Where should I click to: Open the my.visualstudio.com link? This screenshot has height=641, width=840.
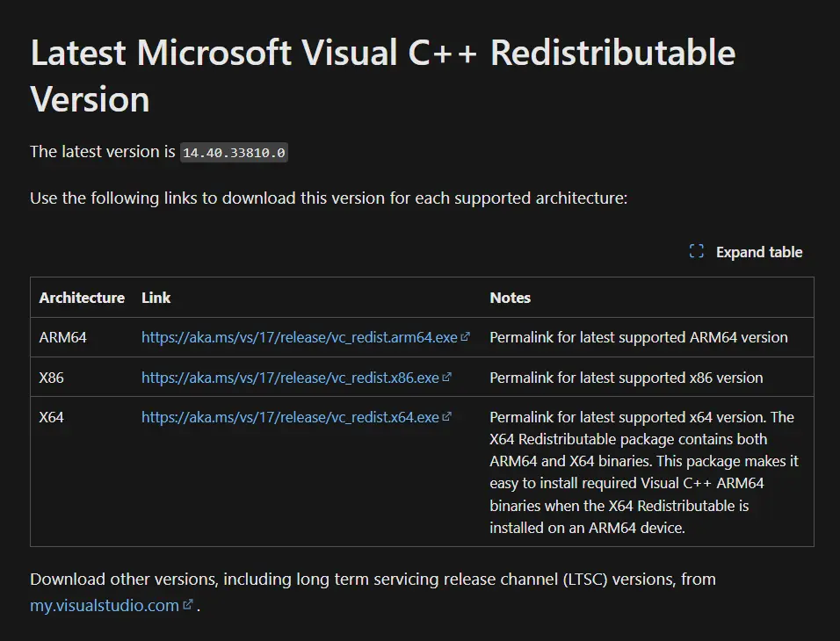(105, 605)
